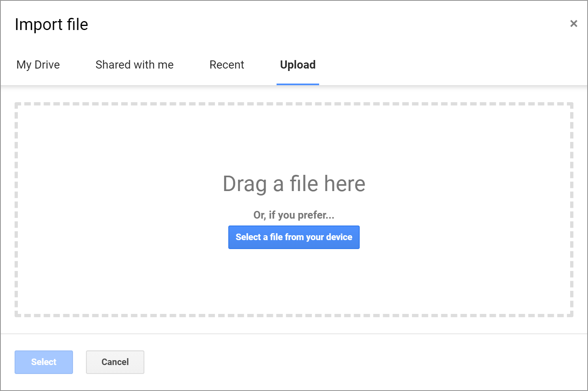Screen dimensions: 588x391
Task: Open the Shared with me tab
Action: click(134, 65)
